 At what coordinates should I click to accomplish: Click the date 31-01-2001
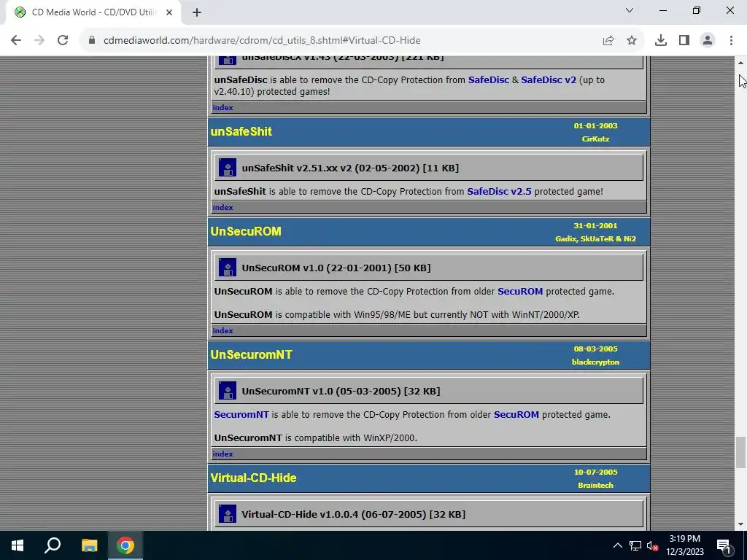[x=595, y=226]
